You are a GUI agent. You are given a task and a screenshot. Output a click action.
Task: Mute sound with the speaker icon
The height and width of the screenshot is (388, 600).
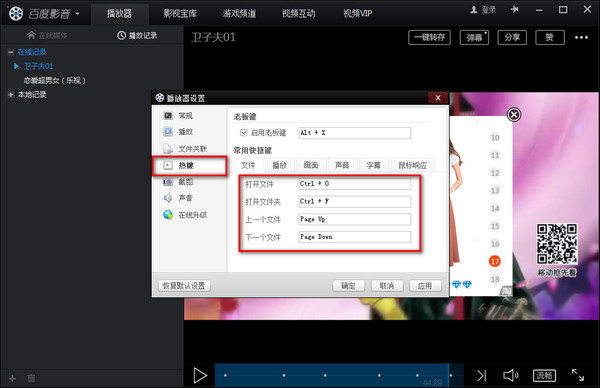510,375
